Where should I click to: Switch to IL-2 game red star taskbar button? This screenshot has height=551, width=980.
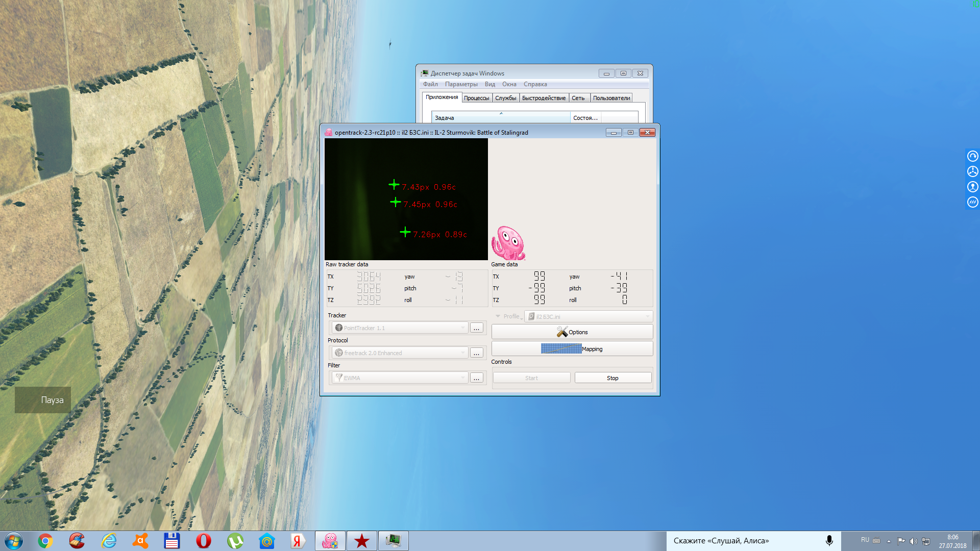click(x=362, y=541)
